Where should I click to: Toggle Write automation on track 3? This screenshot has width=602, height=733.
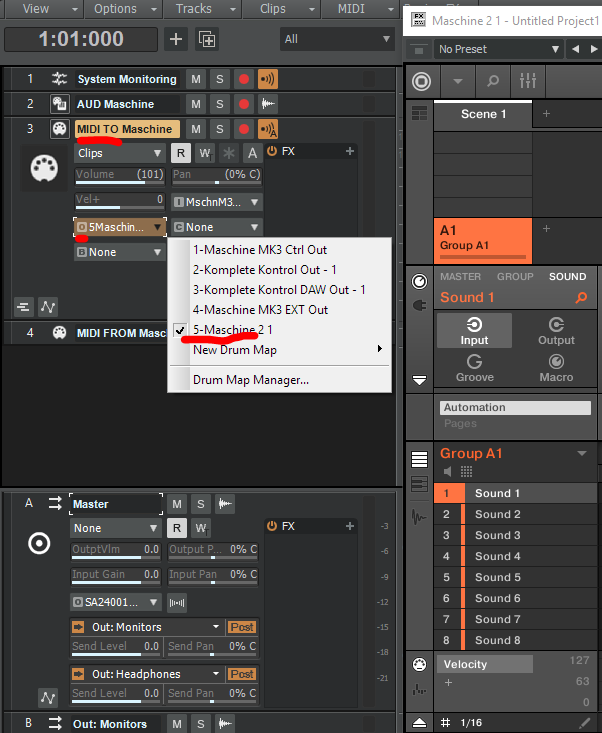(x=205, y=153)
